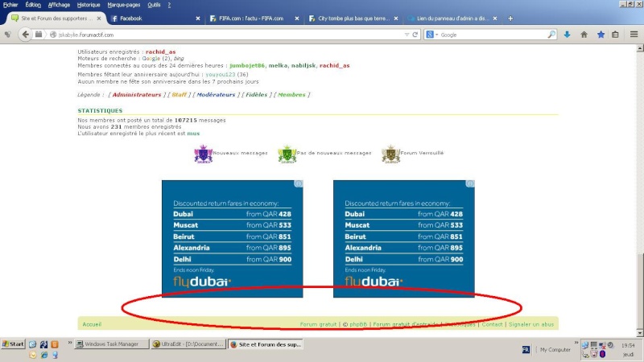Click the URL address field jskabylie.forumactif.com
Screen dimensions: 644x362
click(x=230, y=35)
